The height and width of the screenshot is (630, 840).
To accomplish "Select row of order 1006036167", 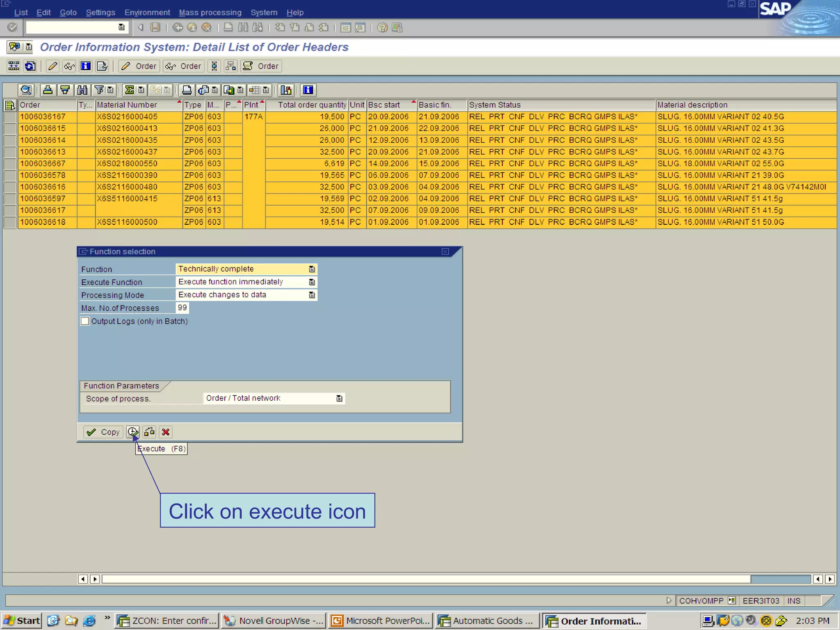I will 10,117.
